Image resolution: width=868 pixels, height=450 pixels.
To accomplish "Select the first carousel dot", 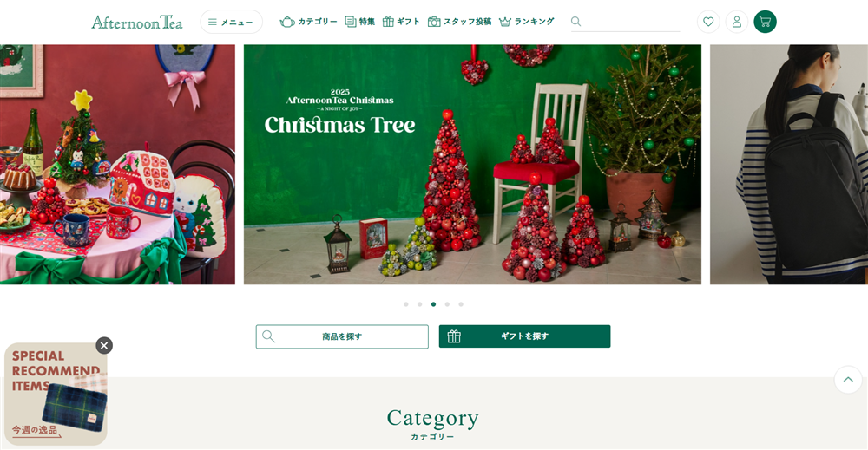I will (x=405, y=304).
